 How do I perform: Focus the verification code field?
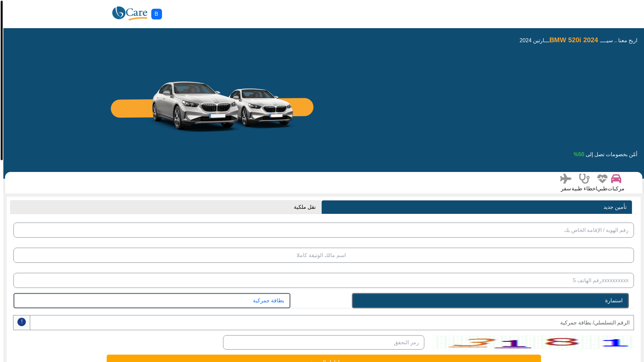[x=324, y=343]
